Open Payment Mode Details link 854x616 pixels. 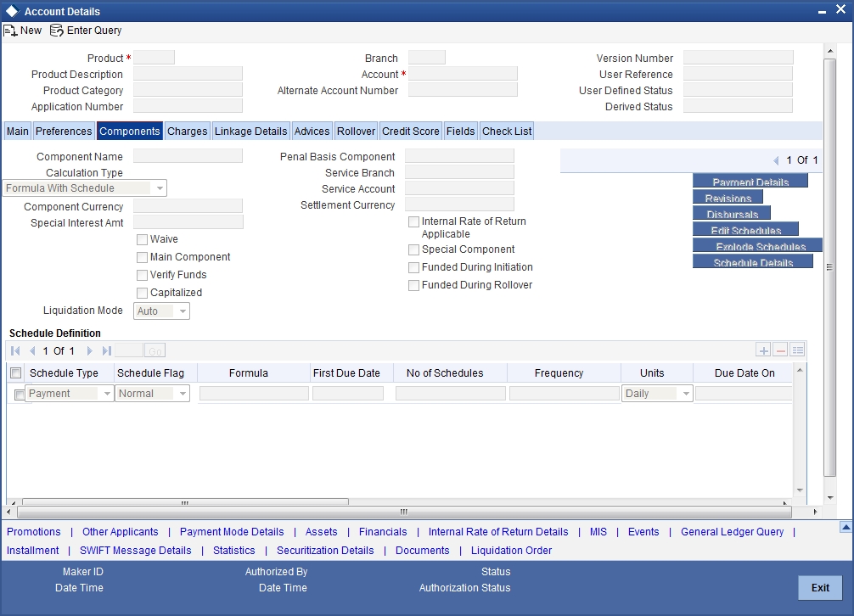click(232, 532)
